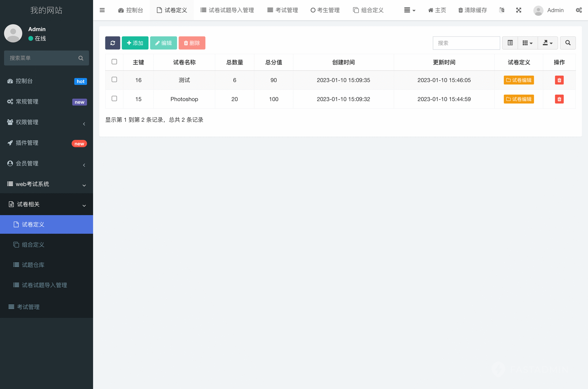Viewport: 588px width, 389px height.
Task: Click the search magnifier button beside toolbar
Action: pos(568,43)
